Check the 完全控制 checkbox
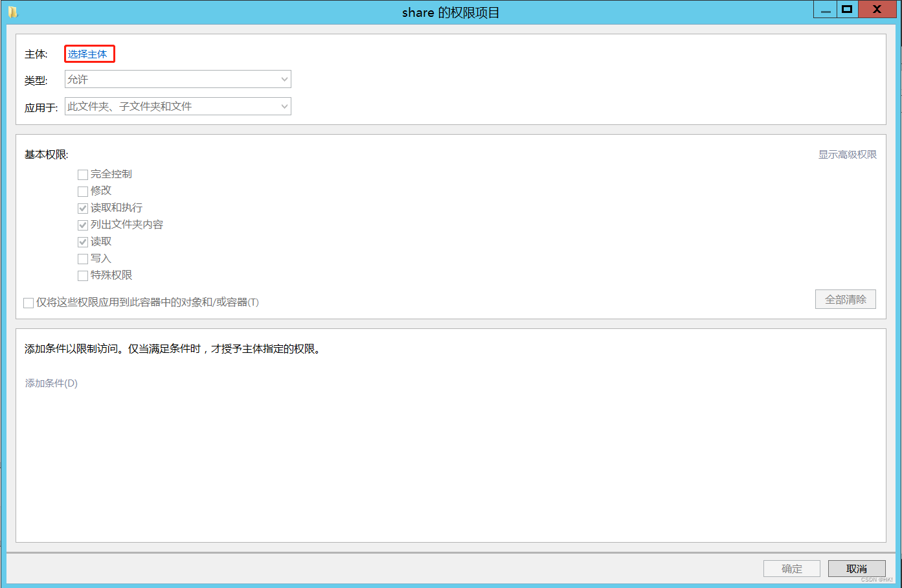Image resolution: width=902 pixels, height=588 pixels. (83, 174)
